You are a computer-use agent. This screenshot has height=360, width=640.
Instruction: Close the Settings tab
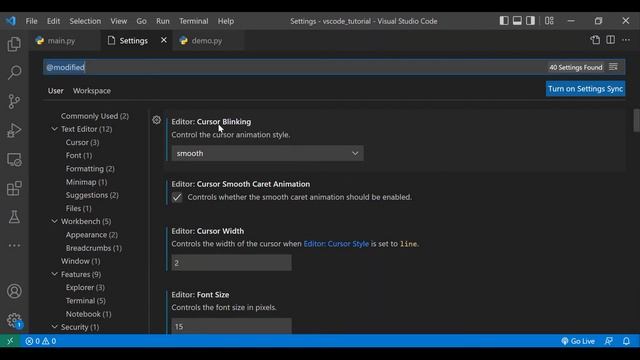(164, 40)
